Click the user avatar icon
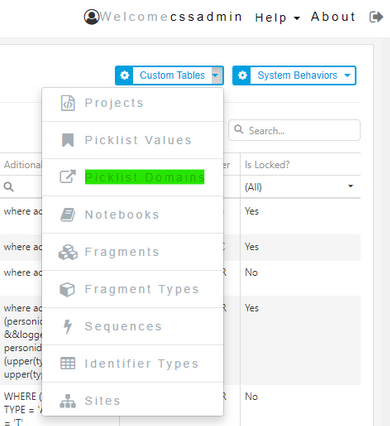 pyautogui.click(x=91, y=17)
